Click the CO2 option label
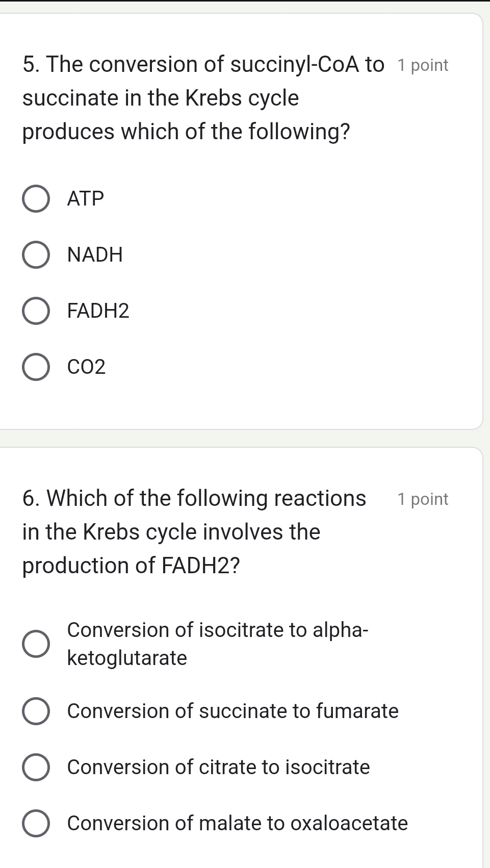The image size is (490, 868). point(87,367)
